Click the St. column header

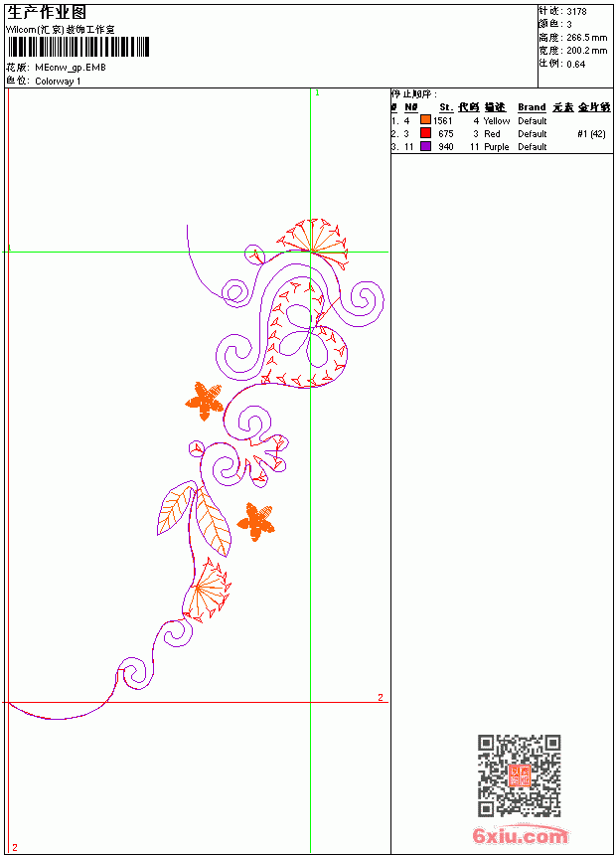tap(446, 107)
